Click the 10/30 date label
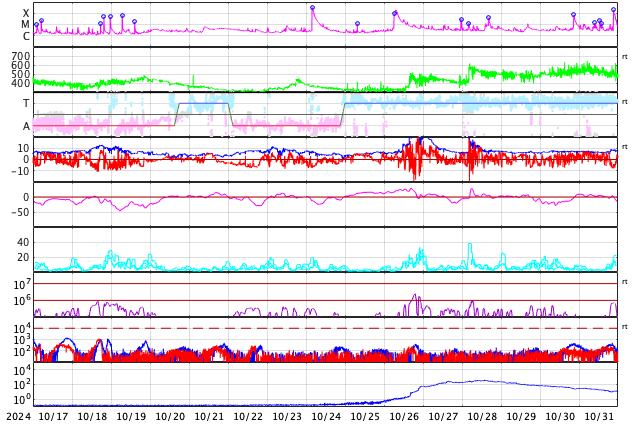The height and width of the screenshot is (424, 634). point(560,416)
